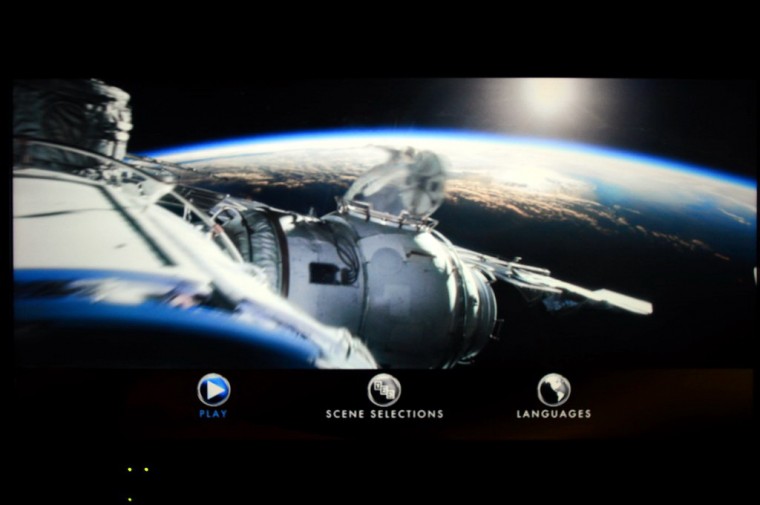Choose the SCENE SELECTIONS menu text

click(x=384, y=414)
